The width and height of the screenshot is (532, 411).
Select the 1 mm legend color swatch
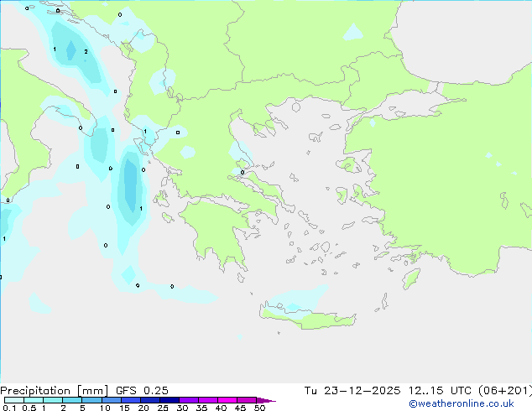click(x=53, y=400)
